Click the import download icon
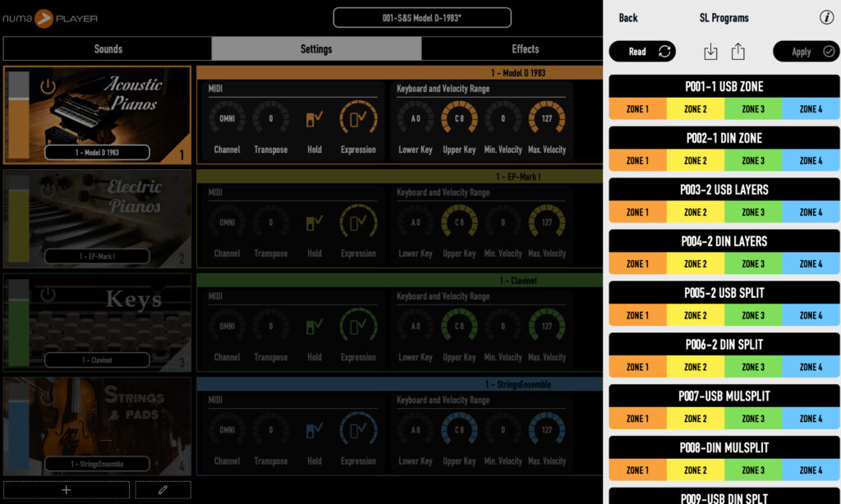Image resolution: width=841 pixels, height=504 pixels. (710, 52)
